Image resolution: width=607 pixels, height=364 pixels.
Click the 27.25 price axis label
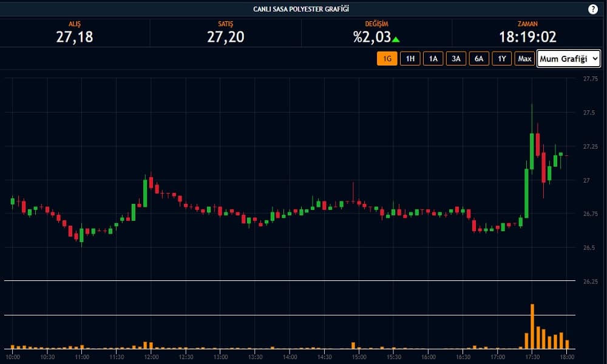coord(591,147)
